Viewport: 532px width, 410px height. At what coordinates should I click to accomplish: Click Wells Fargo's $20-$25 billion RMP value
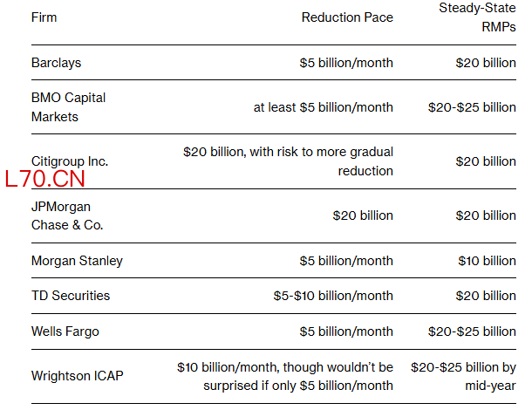[x=472, y=331]
